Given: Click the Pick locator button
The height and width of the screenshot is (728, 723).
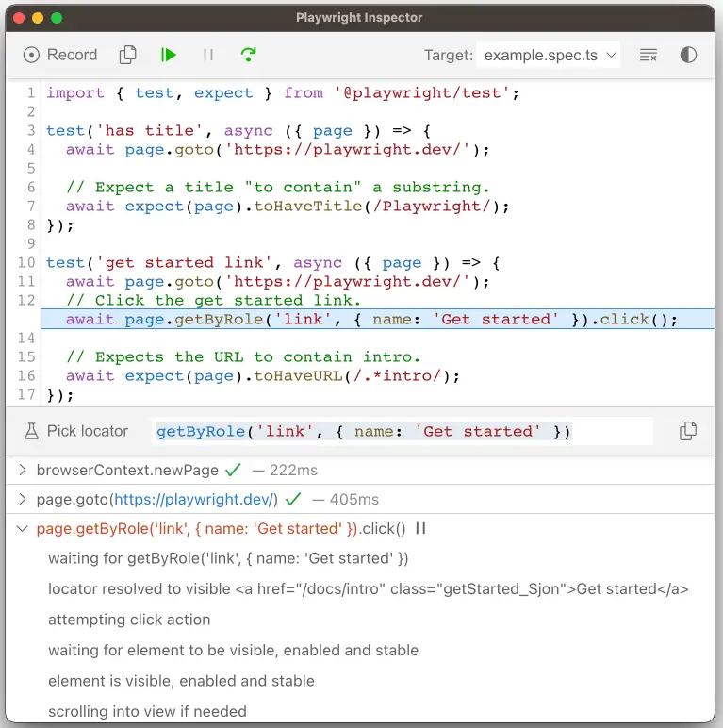Looking at the screenshot, I should tap(75, 431).
